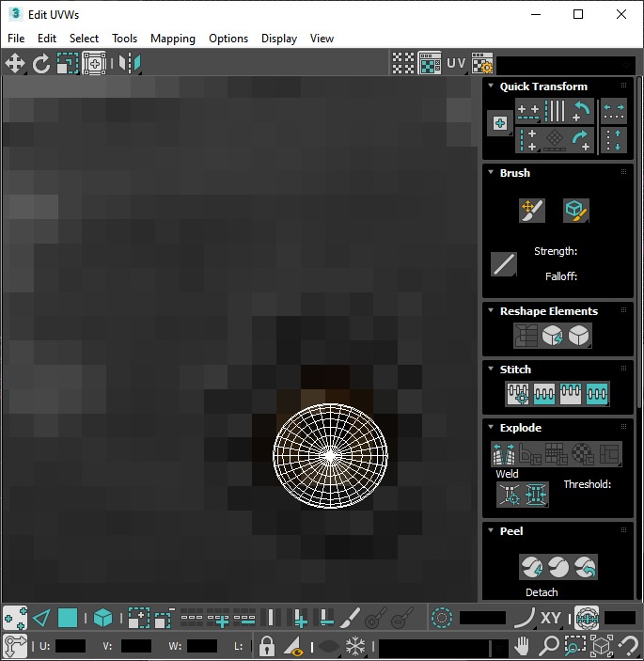This screenshot has width=644, height=661.
Task: Collapse the Peel rollout
Action: pyautogui.click(x=491, y=530)
